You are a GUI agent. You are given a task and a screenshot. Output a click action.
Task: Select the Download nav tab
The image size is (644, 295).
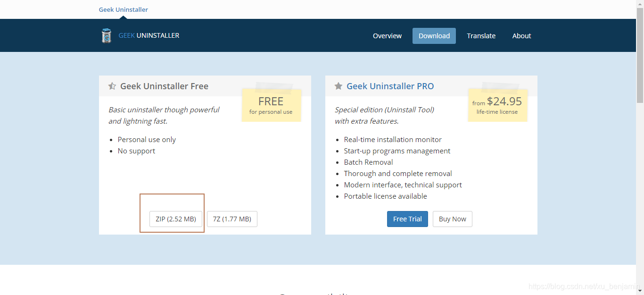(x=434, y=36)
